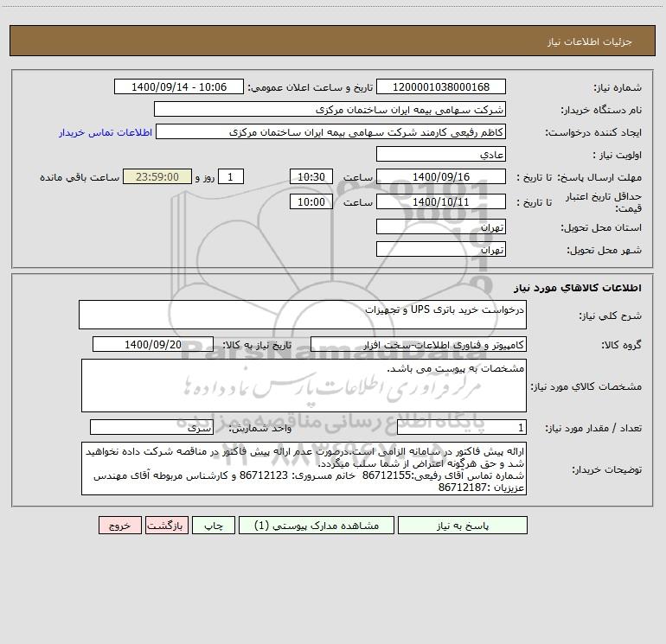Click the چاپ print button
Viewport: 666px width, 644px height.
214,526
